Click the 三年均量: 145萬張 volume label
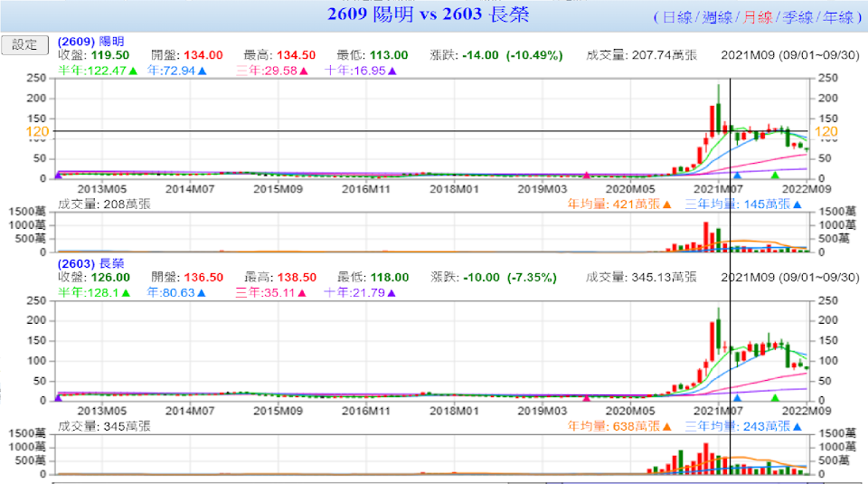This screenshot has width=868, height=484. coord(743,204)
